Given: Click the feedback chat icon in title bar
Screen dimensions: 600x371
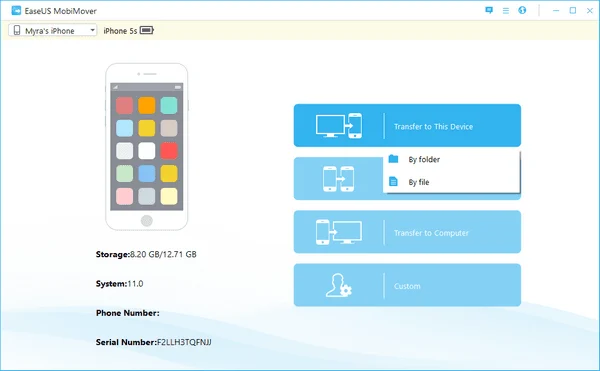Looking at the screenshot, I should [x=489, y=10].
